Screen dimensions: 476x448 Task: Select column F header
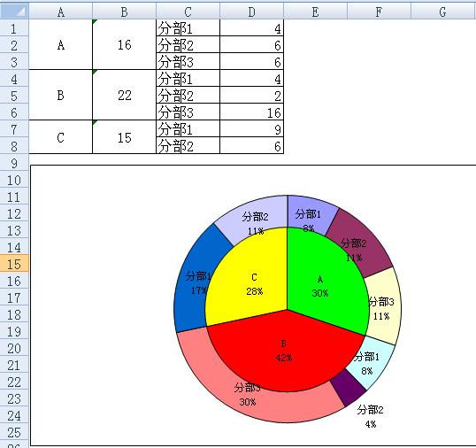[379, 12]
